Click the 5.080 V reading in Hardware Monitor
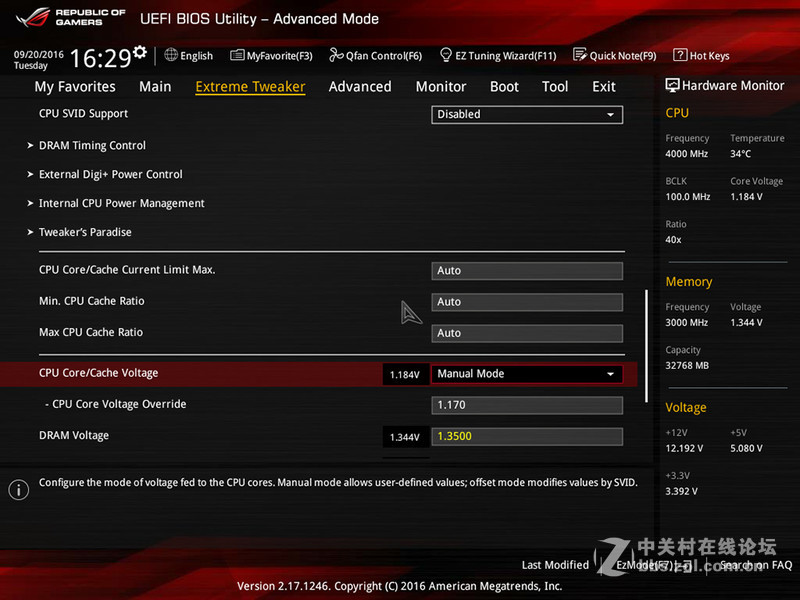 pyautogui.click(x=746, y=448)
